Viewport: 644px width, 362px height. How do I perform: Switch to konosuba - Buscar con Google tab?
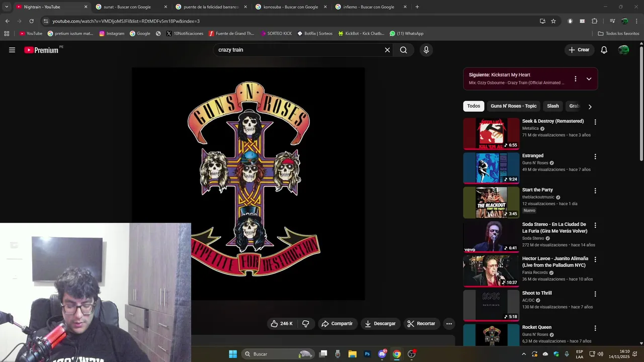290,7
